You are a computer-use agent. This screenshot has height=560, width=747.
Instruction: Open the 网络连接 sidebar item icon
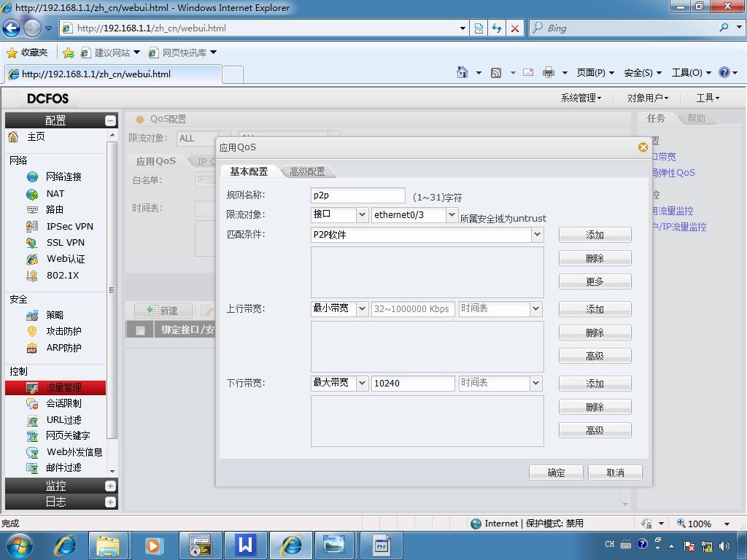32,177
